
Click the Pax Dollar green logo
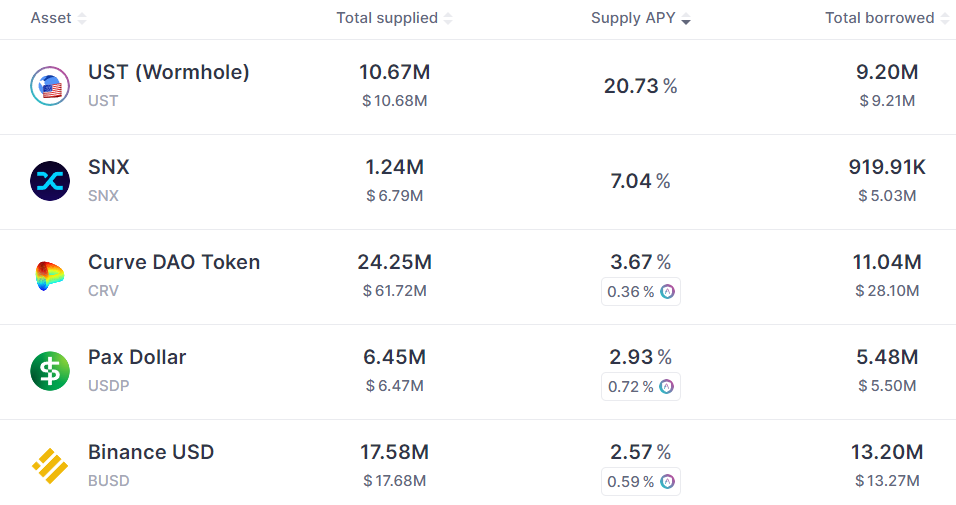(x=50, y=371)
